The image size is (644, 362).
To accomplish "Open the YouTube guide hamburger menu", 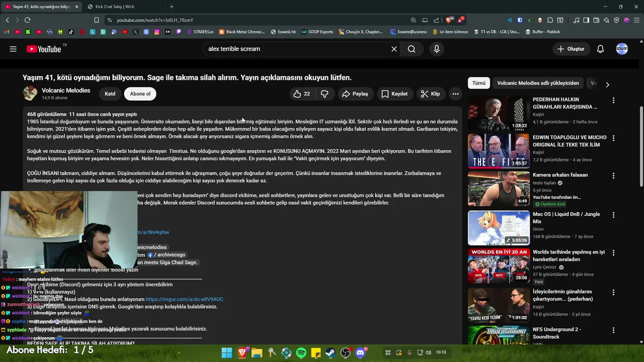I will pyautogui.click(x=13, y=49).
